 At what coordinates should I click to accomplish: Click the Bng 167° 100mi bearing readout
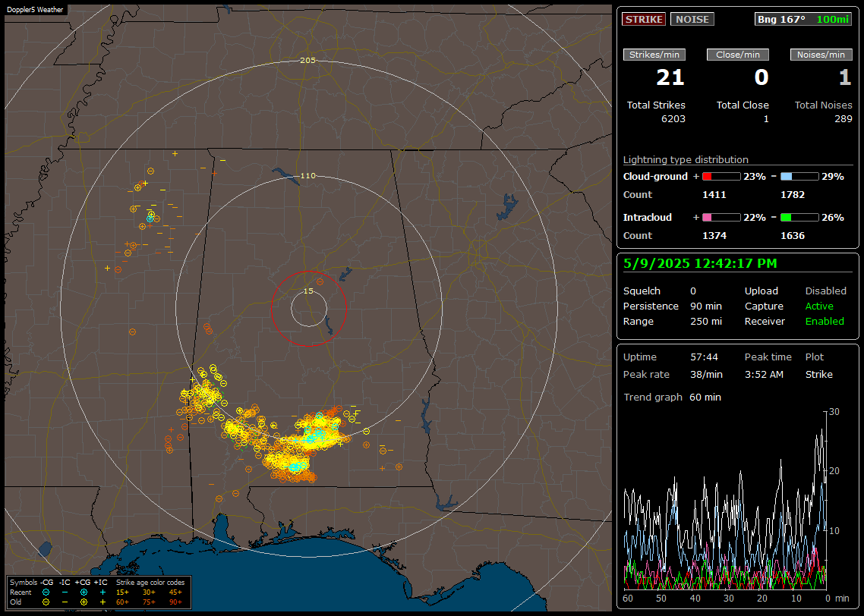tap(803, 19)
